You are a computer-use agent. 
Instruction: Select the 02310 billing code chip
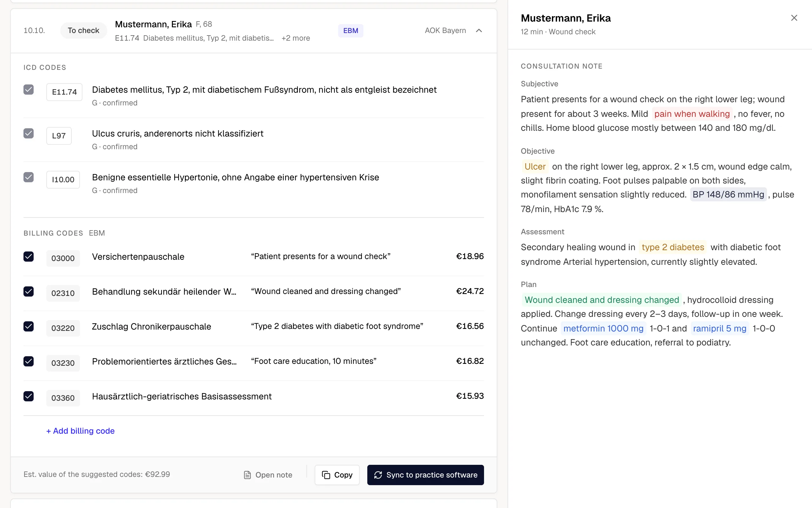point(63,293)
